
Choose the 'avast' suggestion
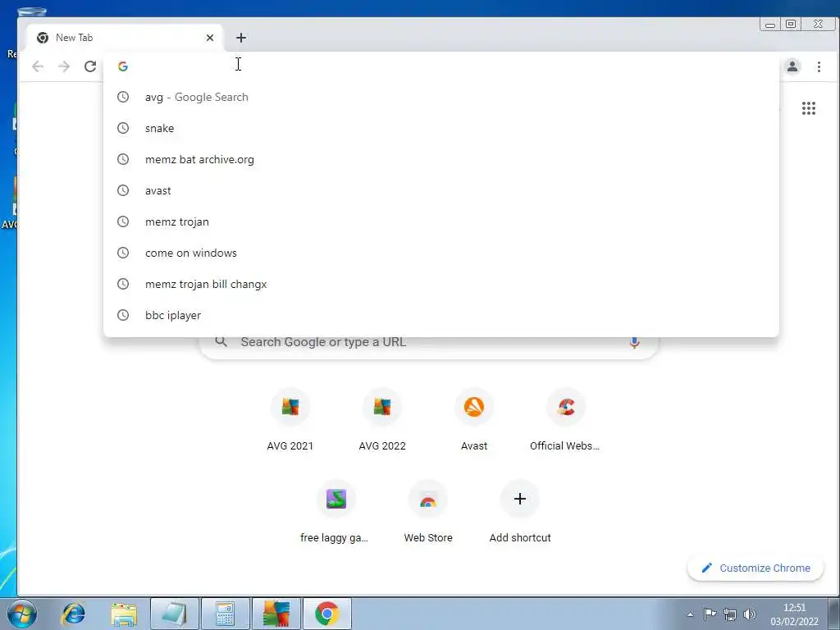click(x=441, y=190)
